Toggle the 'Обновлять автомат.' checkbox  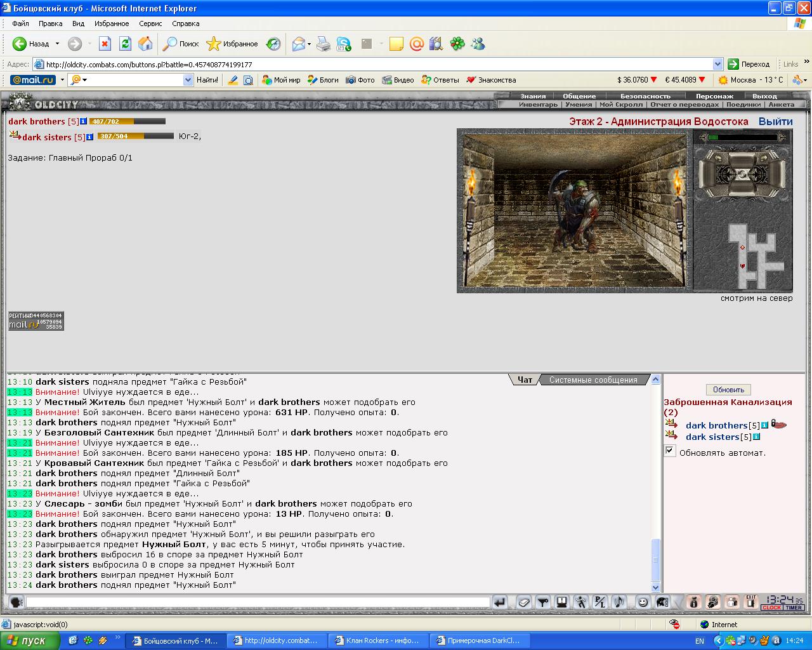[670, 451]
